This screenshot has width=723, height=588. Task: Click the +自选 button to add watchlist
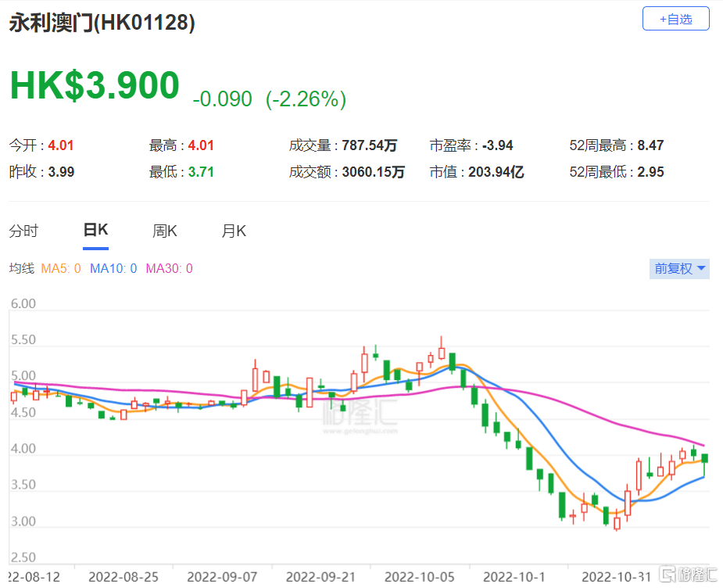coord(676,18)
